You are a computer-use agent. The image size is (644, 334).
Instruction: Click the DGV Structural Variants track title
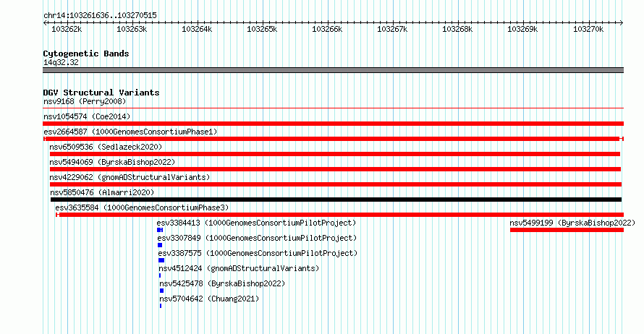[101, 93]
